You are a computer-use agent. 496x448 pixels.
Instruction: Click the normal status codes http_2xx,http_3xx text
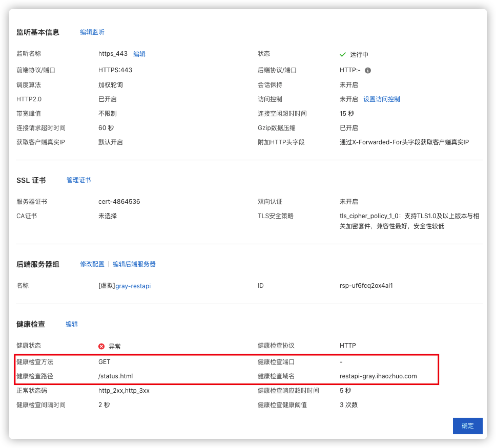(x=124, y=390)
